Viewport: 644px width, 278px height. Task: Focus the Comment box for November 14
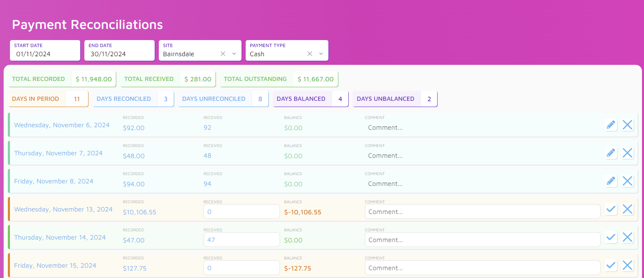(482, 240)
